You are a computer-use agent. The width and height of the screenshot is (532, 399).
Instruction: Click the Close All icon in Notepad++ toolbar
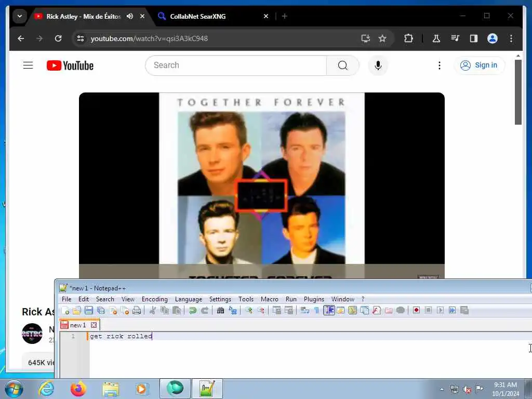[x=125, y=311]
